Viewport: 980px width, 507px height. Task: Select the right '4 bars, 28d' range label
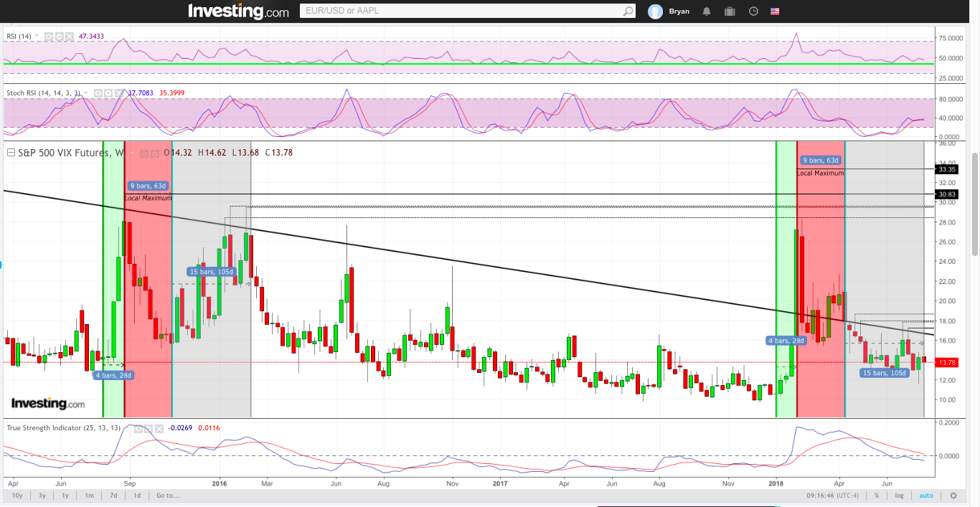(788, 341)
